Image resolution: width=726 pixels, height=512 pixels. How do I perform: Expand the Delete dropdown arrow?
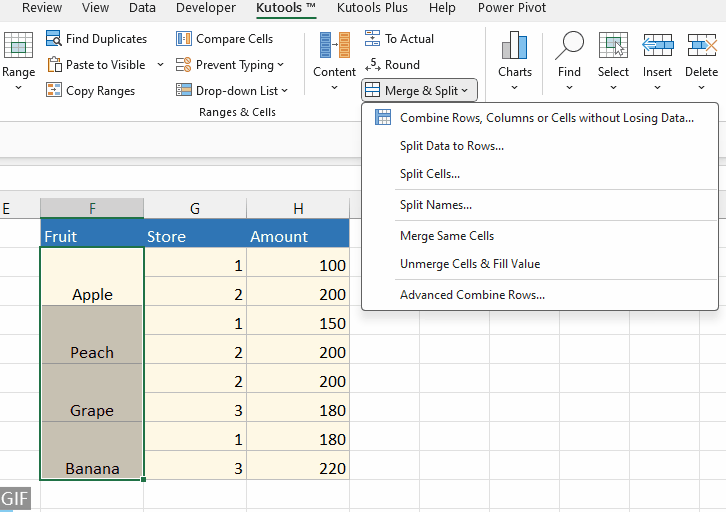click(701, 87)
